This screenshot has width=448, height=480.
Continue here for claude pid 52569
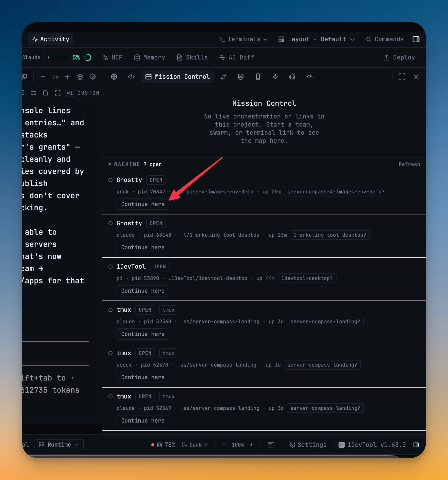coord(143,421)
